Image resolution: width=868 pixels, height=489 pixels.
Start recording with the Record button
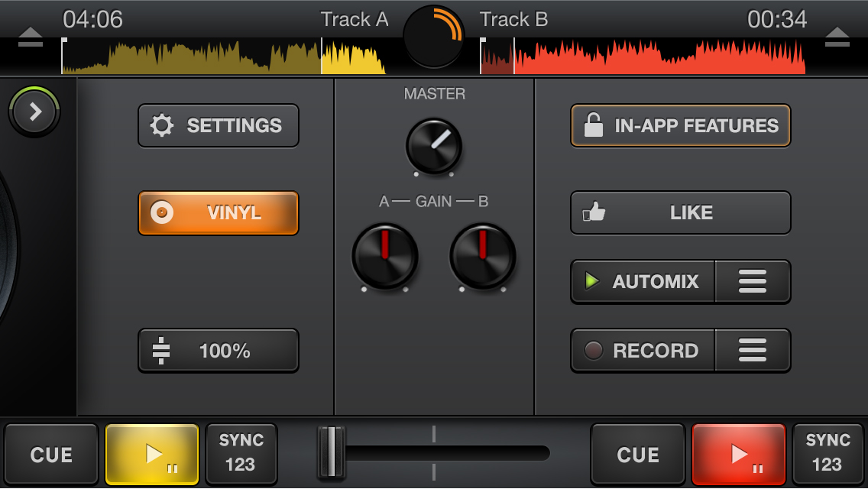tap(643, 351)
